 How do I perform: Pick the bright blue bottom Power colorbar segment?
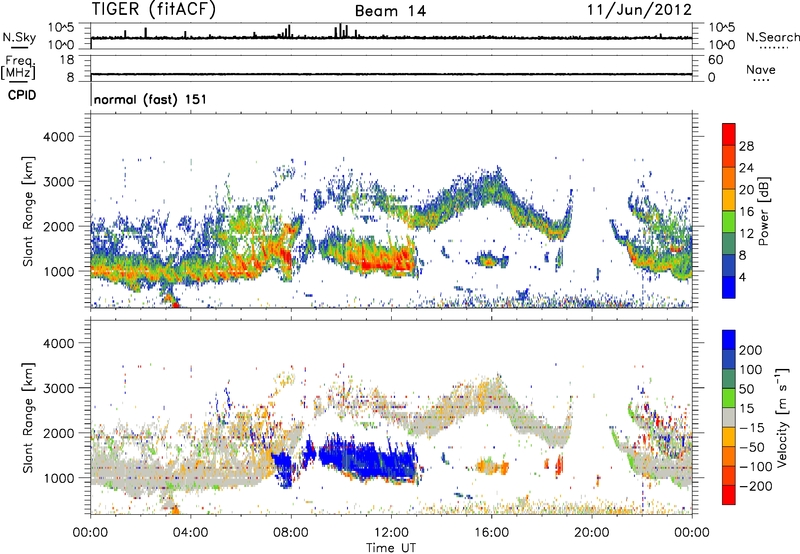(x=729, y=287)
